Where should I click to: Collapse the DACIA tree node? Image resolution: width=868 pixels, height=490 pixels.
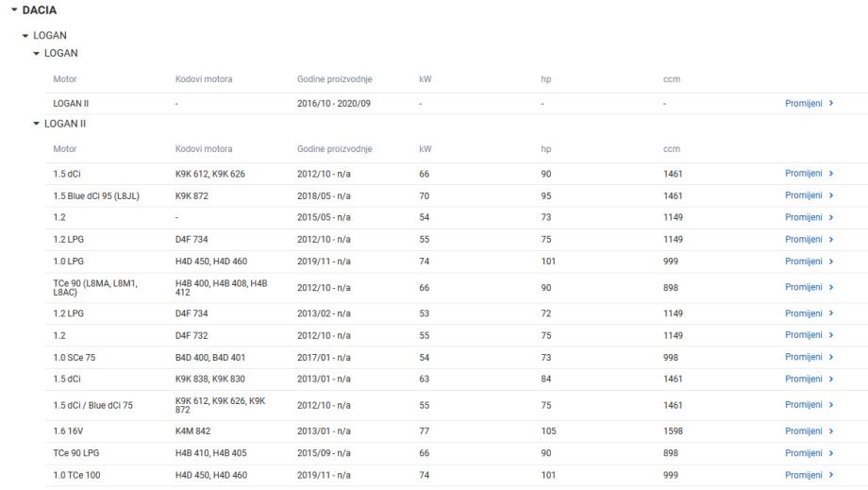14,10
